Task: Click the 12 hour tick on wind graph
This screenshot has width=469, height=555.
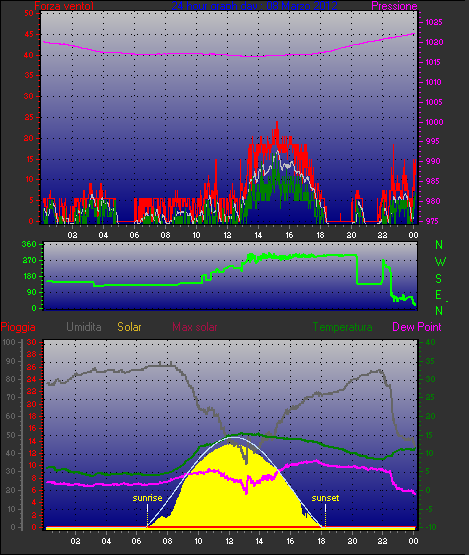Action: point(227,235)
